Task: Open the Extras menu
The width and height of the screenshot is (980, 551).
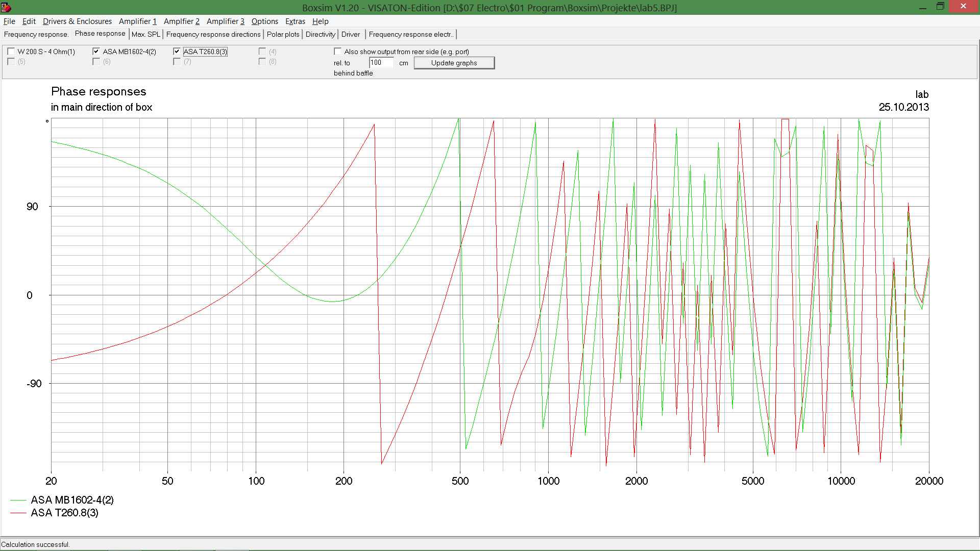Action: point(295,21)
